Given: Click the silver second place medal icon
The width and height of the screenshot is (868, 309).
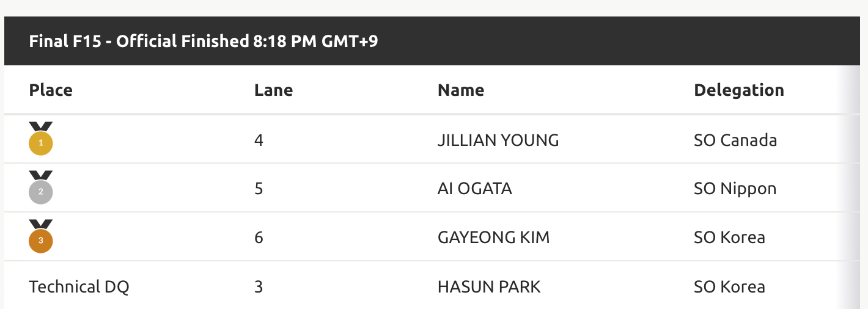Looking at the screenshot, I should (x=41, y=187).
